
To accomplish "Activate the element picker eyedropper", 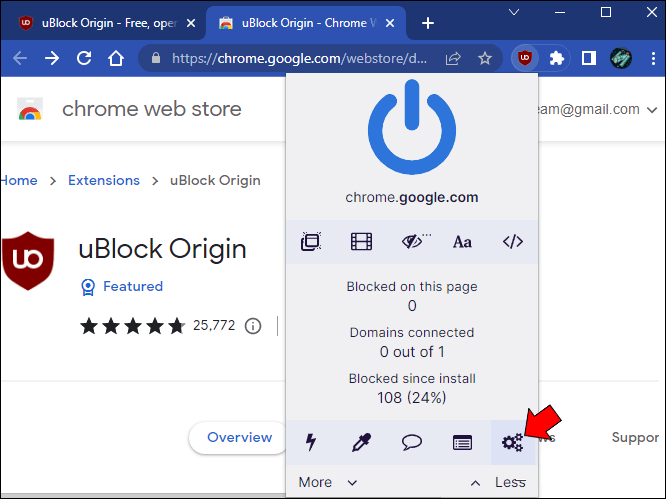I will (361, 442).
